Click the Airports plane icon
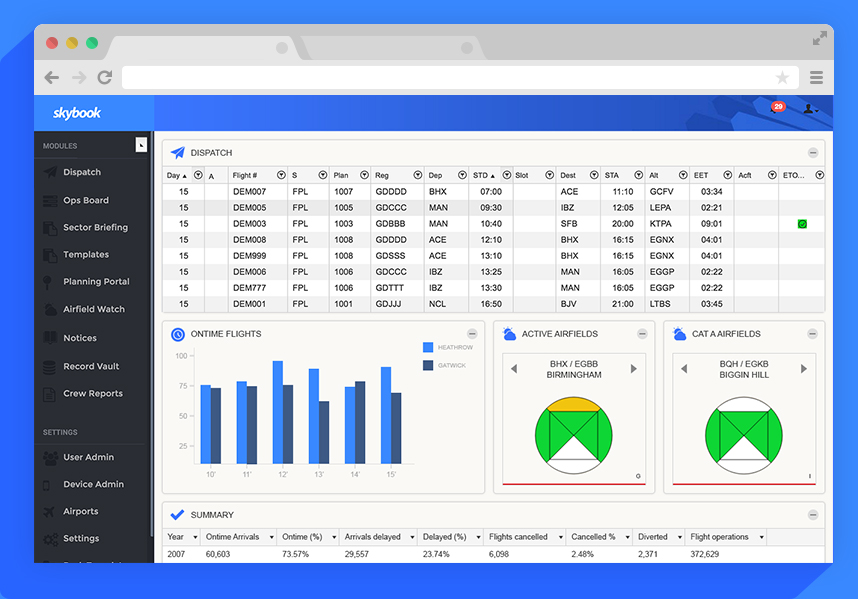The height and width of the screenshot is (599, 858). click(49, 512)
